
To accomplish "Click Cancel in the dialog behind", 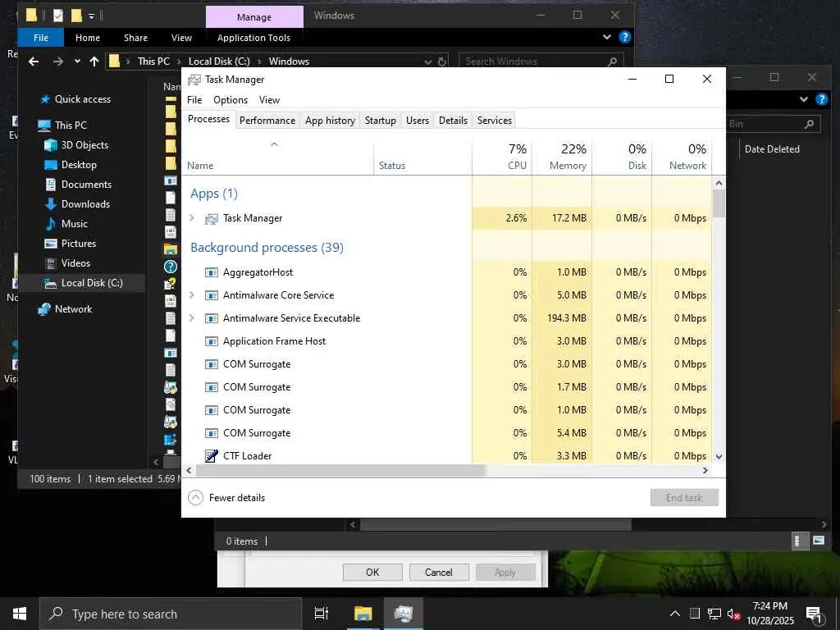I will 439,572.
